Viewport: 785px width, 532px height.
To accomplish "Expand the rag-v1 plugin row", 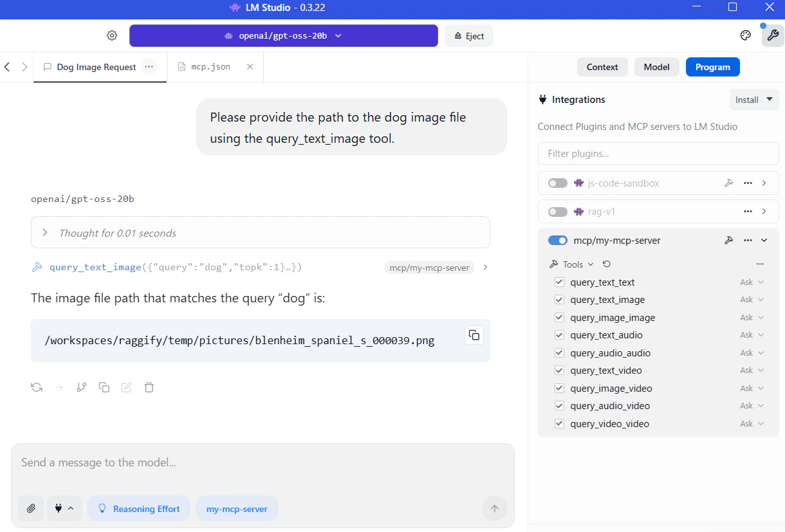I will (x=764, y=212).
